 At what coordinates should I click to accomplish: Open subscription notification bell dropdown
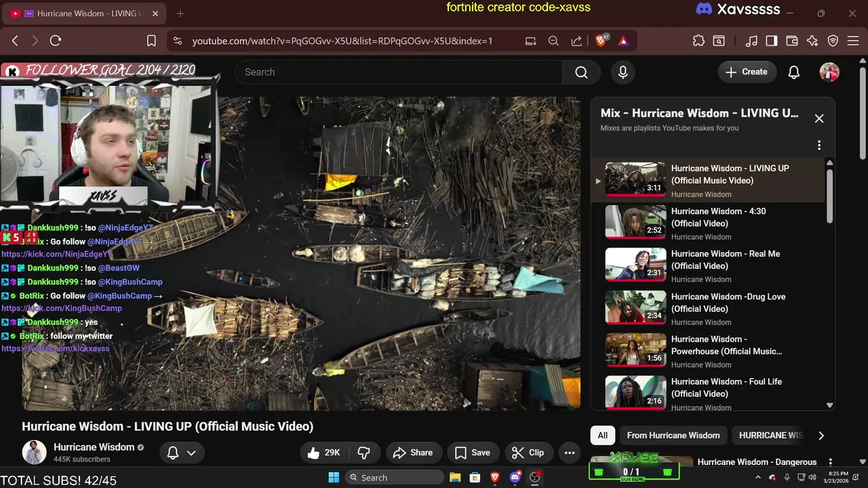pos(181,453)
